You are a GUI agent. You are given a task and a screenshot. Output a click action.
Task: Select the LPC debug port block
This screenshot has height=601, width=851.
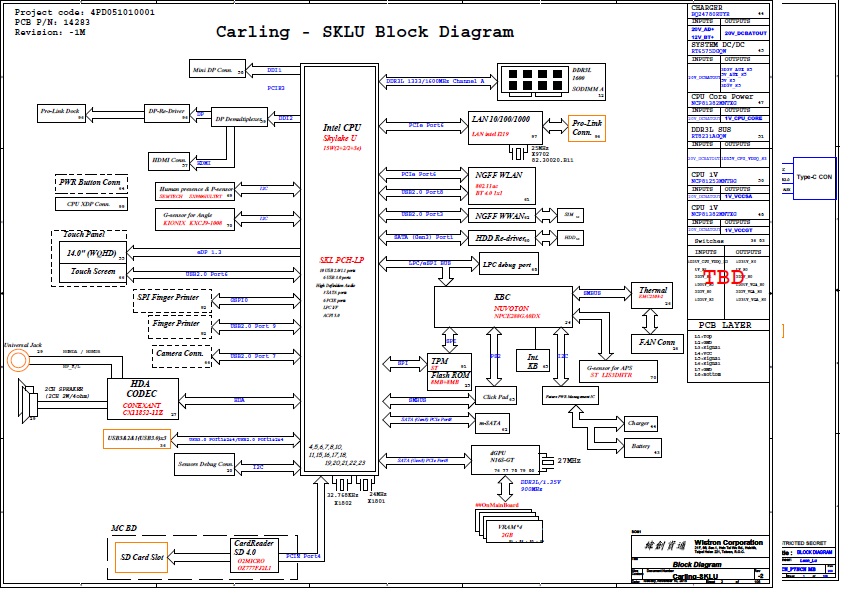509,264
